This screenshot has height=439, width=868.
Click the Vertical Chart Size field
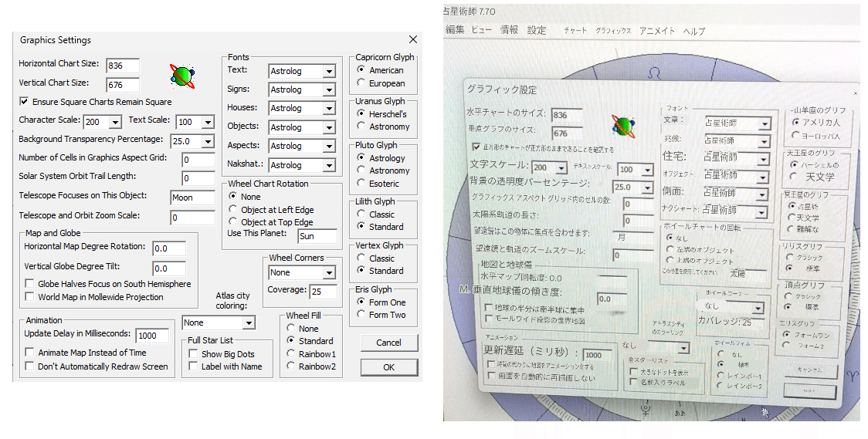(x=123, y=85)
